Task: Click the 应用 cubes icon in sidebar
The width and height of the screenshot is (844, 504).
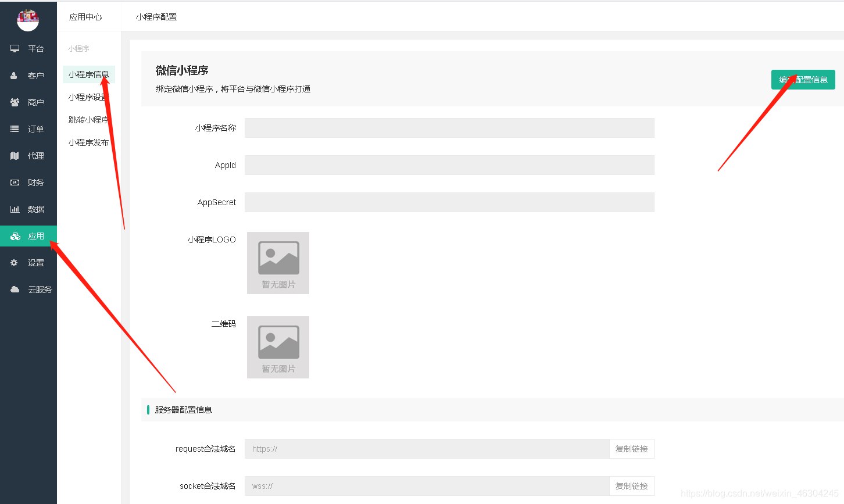Action: click(15, 236)
